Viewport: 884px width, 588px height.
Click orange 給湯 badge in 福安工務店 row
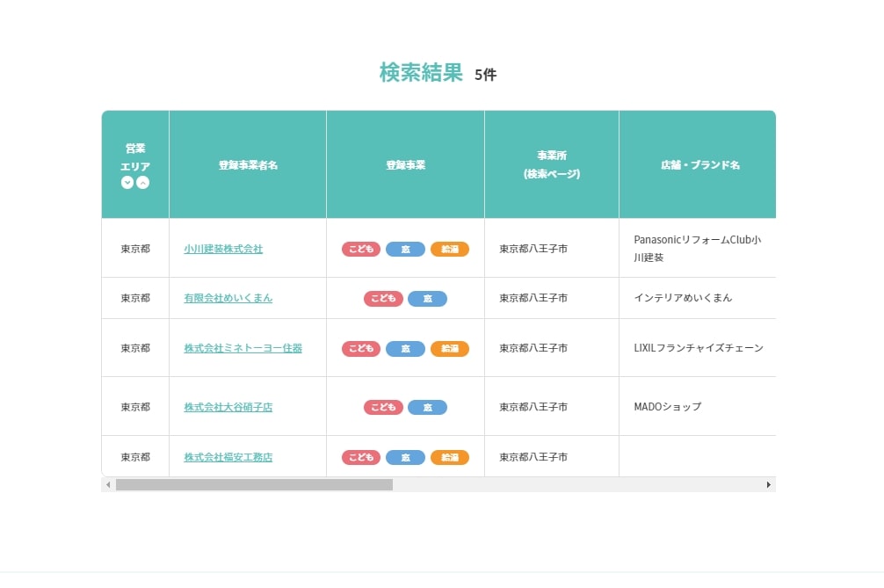[x=450, y=457]
